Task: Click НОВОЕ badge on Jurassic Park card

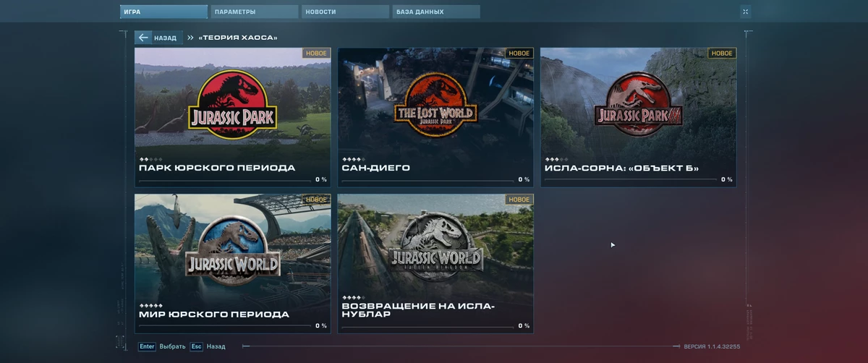Action: (x=316, y=54)
